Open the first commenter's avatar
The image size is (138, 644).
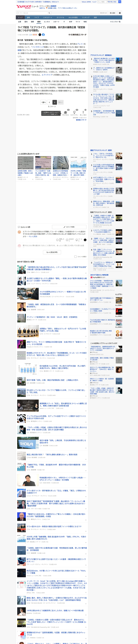click(19, 232)
